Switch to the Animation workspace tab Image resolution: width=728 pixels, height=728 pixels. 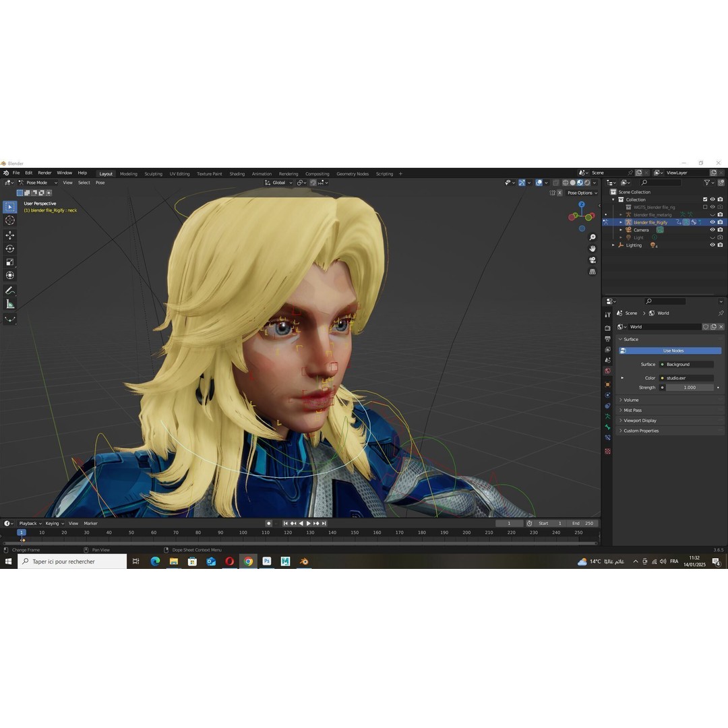262,174
